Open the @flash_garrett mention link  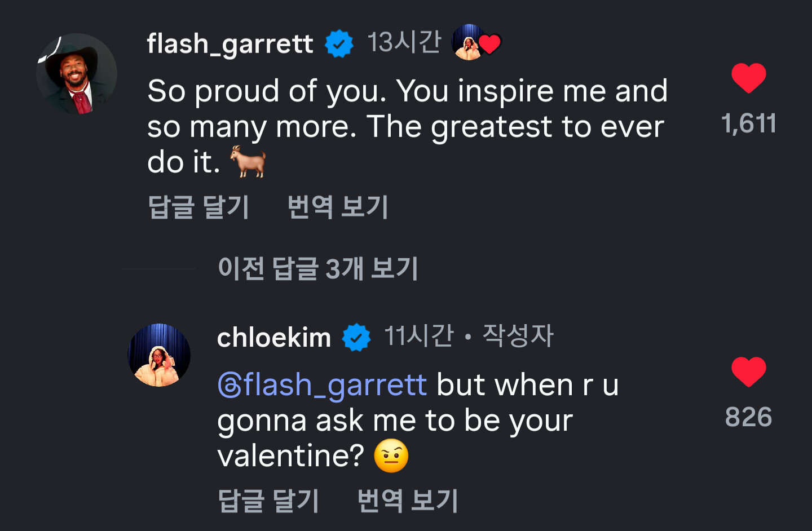[322, 385]
